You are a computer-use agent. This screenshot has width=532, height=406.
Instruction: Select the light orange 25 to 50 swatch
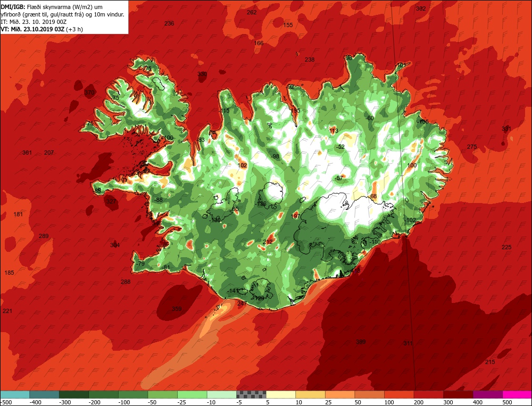point(340,394)
